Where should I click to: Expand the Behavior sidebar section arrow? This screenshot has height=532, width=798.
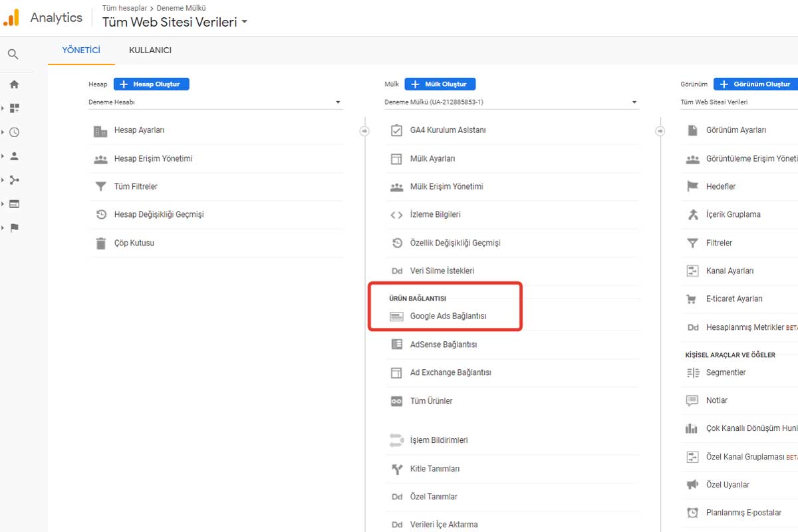pos(3,203)
